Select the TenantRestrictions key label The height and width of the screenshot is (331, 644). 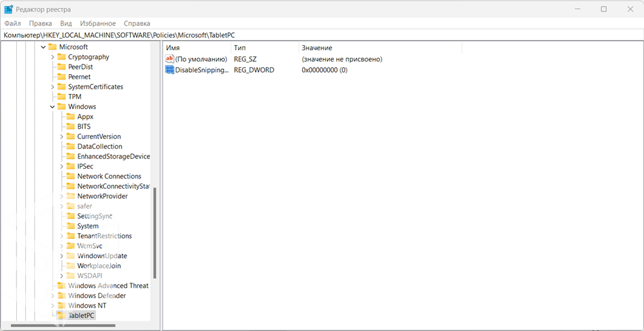[x=104, y=236]
